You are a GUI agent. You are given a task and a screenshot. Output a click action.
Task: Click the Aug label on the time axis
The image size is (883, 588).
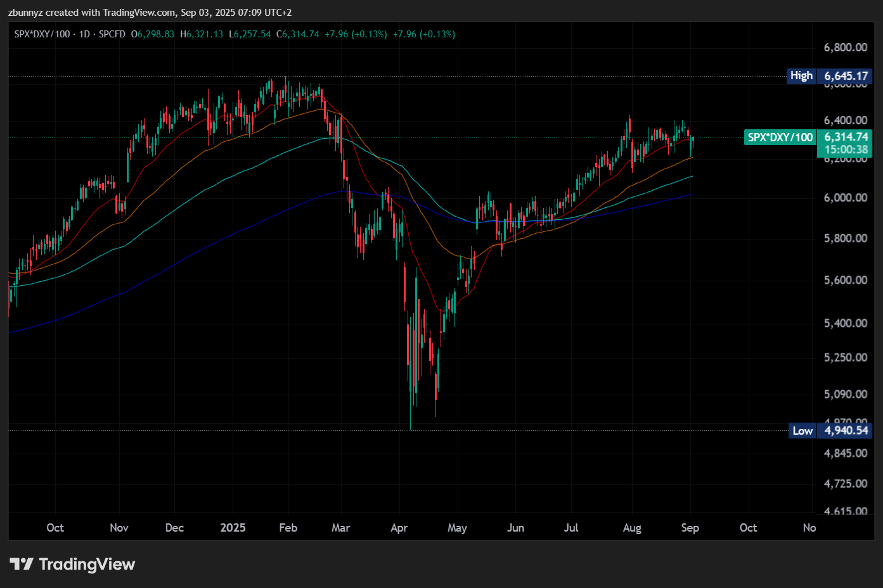[632, 528]
